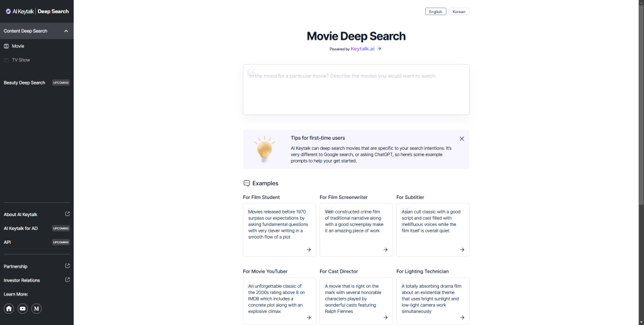Select the For Movie YouTuber example card
Screen dimensions: 644x325
click(279, 301)
